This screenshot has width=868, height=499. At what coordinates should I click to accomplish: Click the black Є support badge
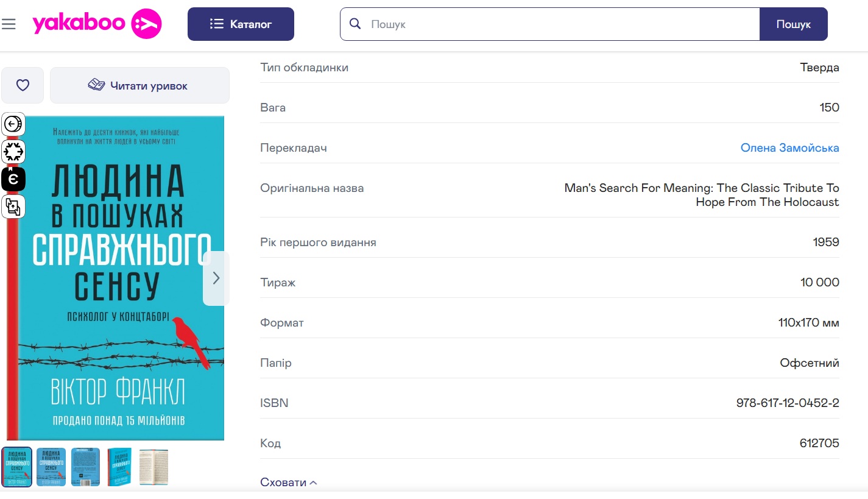(13, 179)
